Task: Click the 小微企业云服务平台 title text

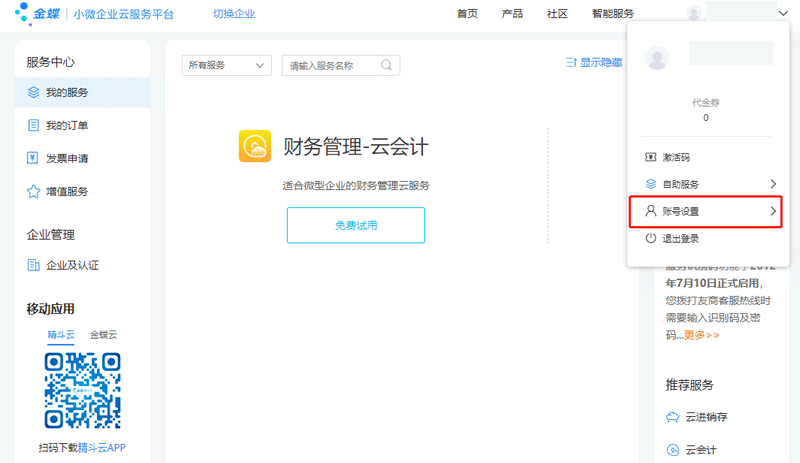Action: (x=123, y=14)
